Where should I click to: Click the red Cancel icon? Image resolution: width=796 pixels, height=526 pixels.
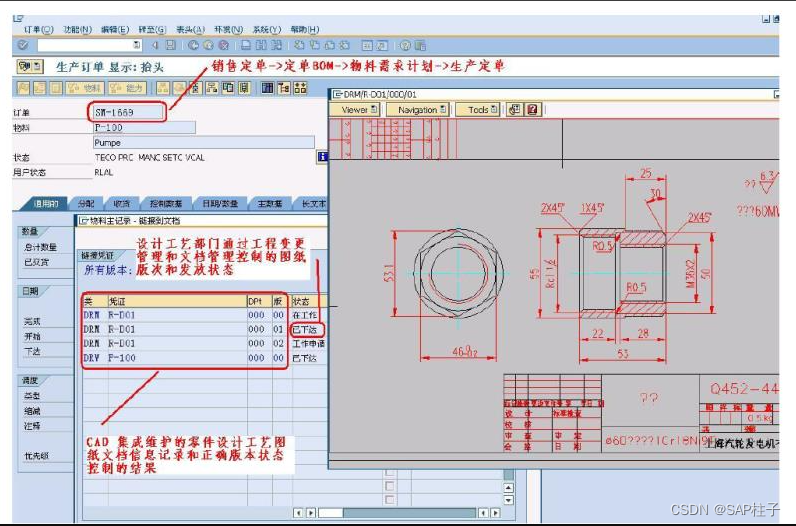click(x=223, y=45)
